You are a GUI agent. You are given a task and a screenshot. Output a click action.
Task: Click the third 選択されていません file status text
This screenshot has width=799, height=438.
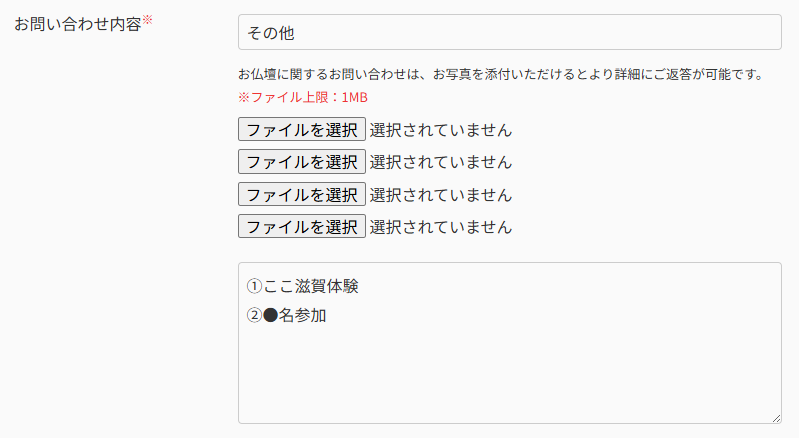click(440, 194)
